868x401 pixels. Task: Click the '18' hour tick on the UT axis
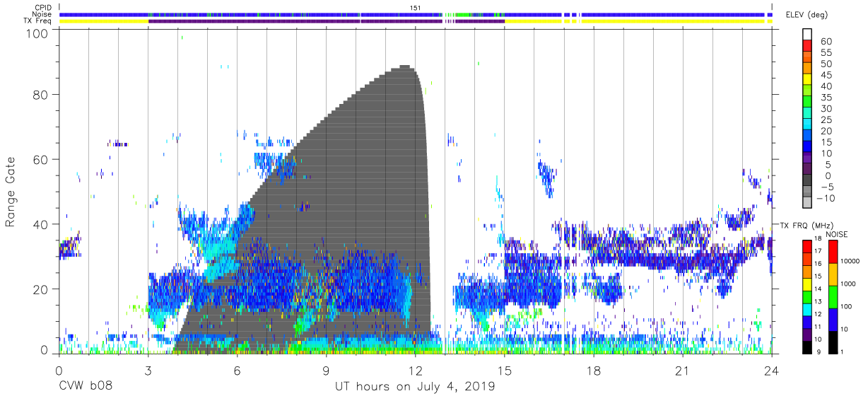593,371
